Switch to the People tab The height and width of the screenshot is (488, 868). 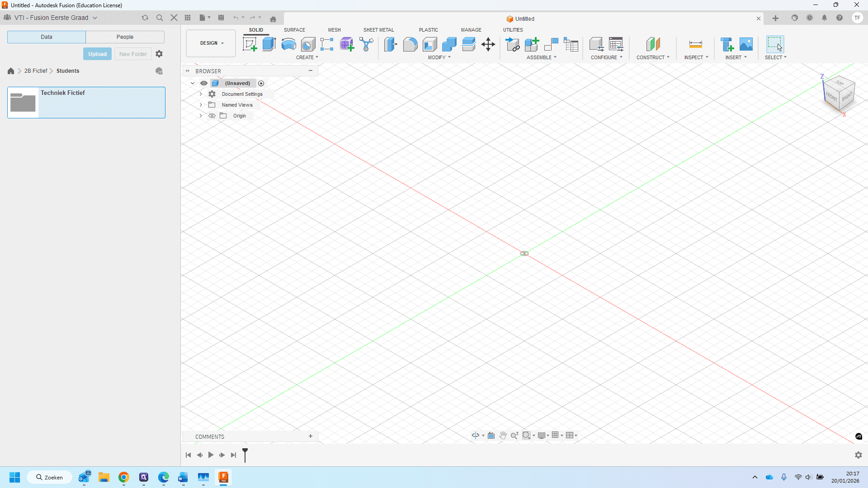point(125,37)
